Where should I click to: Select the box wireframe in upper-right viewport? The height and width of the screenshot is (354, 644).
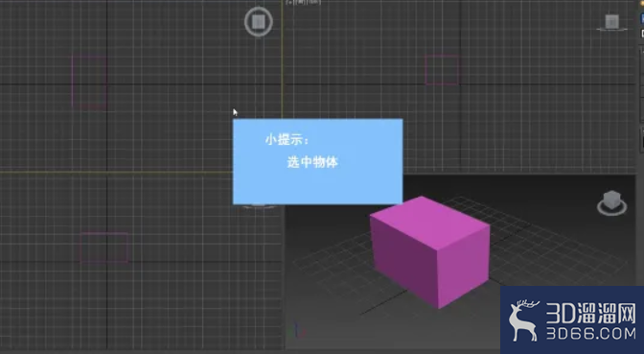pos(442,70)
